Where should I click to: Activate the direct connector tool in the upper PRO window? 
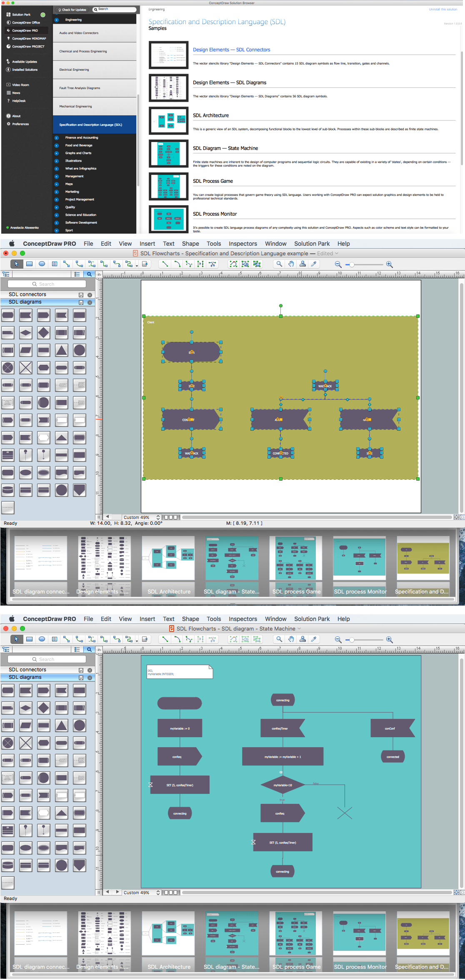click(x=67, y=264)
